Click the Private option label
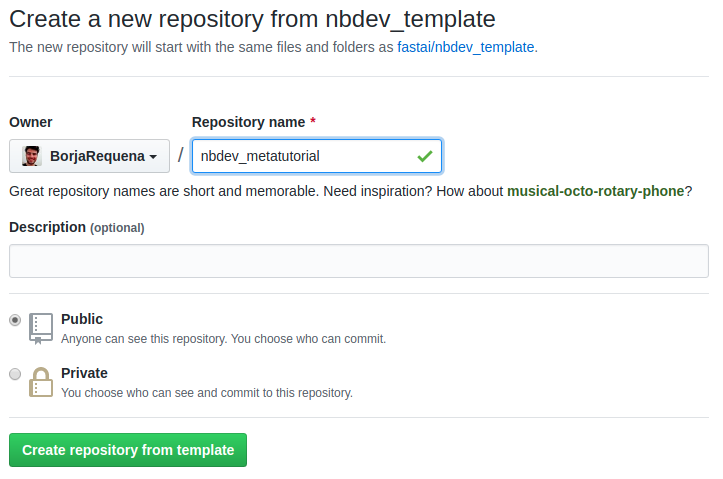723x479 pixels. [x=84, y=373]
